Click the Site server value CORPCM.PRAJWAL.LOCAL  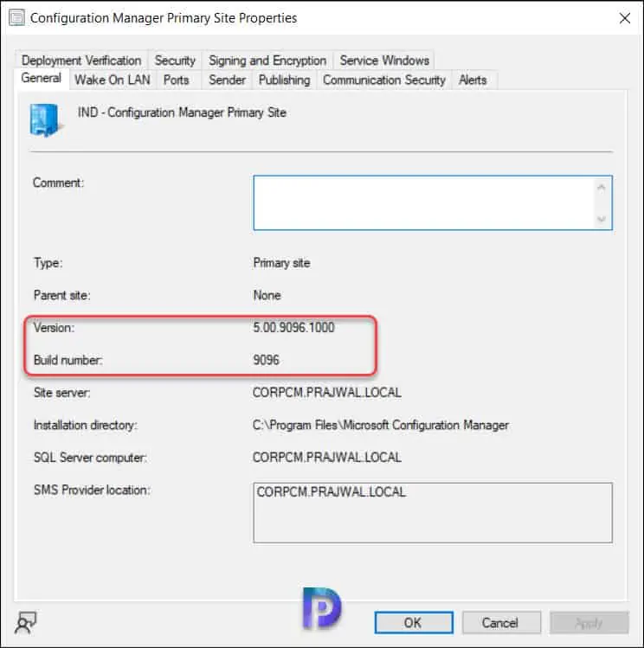coord(327,393)
